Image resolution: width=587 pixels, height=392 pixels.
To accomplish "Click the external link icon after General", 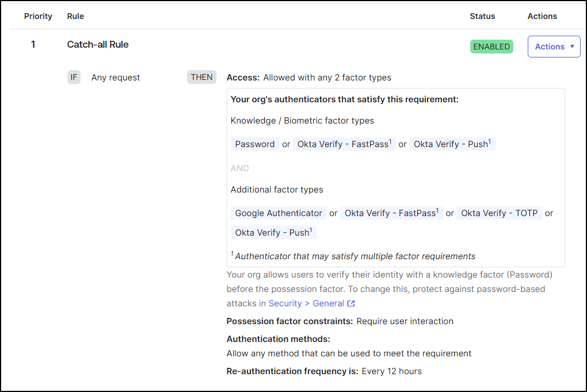I will point(351,303).
